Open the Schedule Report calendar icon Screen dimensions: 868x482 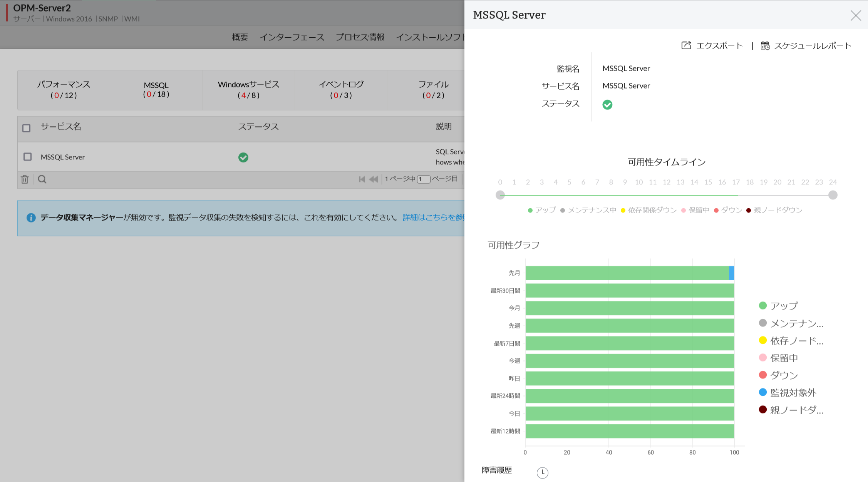(x=765, y=45)
